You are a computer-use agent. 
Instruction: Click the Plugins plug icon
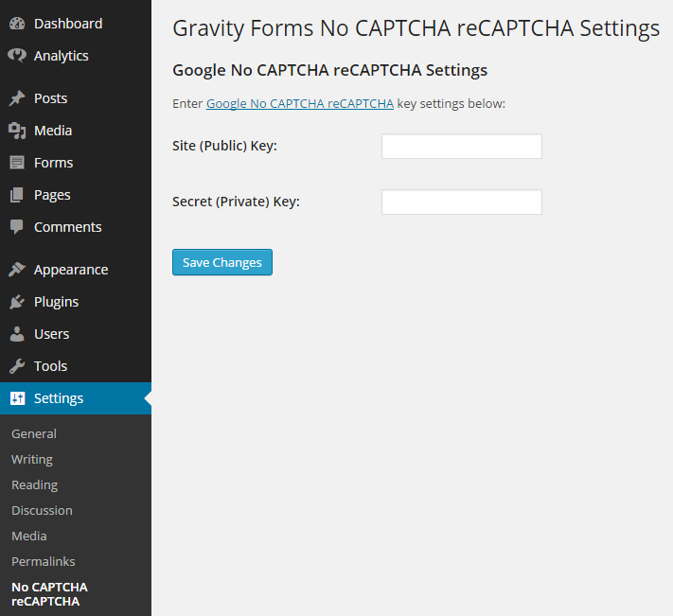17,302
